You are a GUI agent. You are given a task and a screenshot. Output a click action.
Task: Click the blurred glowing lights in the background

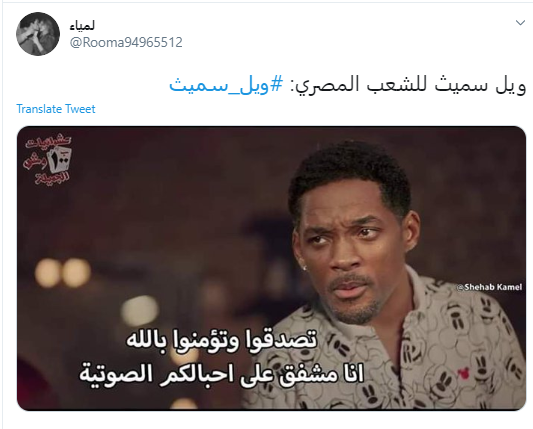[x=63, y=273]
